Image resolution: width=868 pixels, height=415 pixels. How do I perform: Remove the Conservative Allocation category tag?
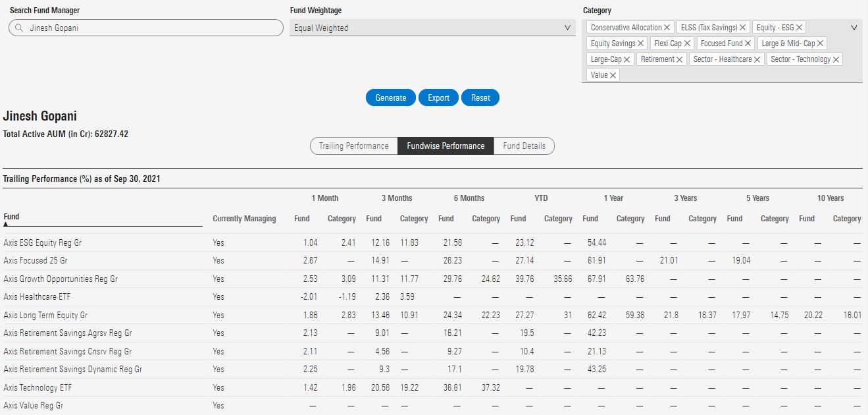pos(667,28)
